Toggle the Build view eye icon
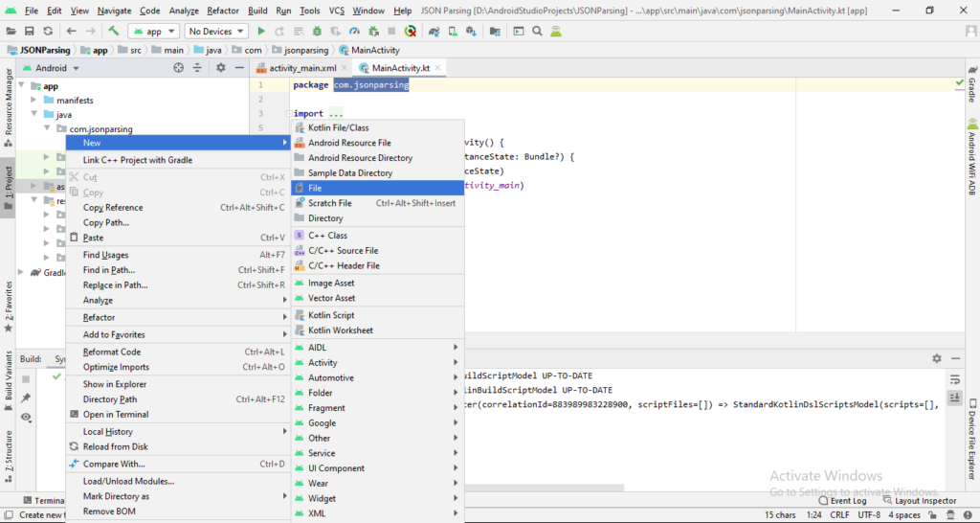The height and width of the screenshot is (523, 980). tap(26, 418)
